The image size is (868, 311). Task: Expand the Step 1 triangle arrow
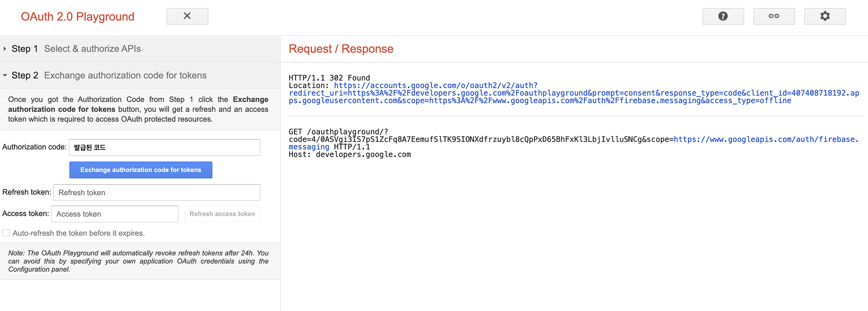[5, 49]
